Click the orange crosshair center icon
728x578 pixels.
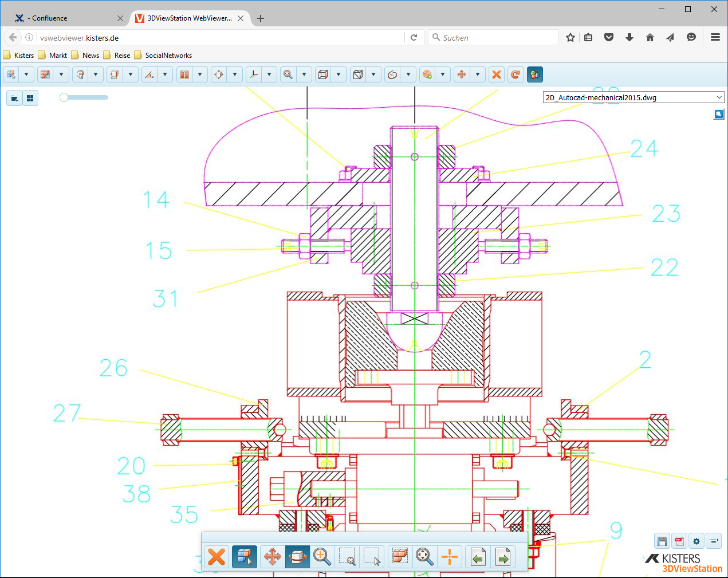click(x=450, y=556)
